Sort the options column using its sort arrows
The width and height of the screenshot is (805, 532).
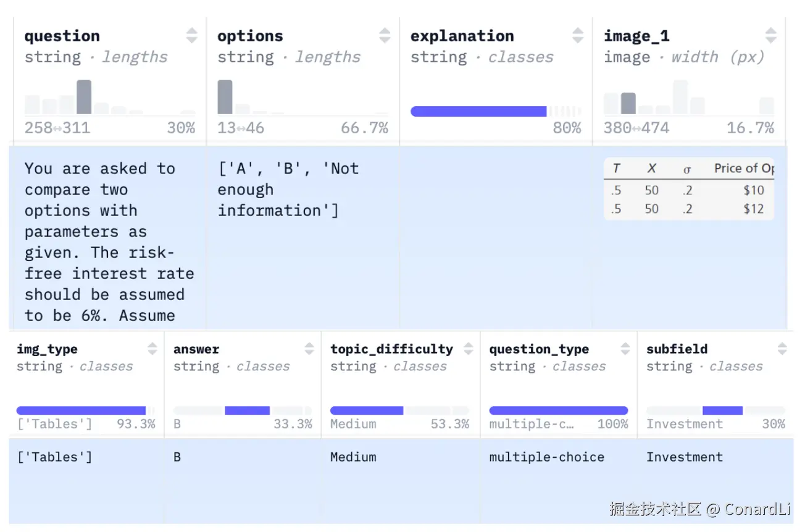385,35
